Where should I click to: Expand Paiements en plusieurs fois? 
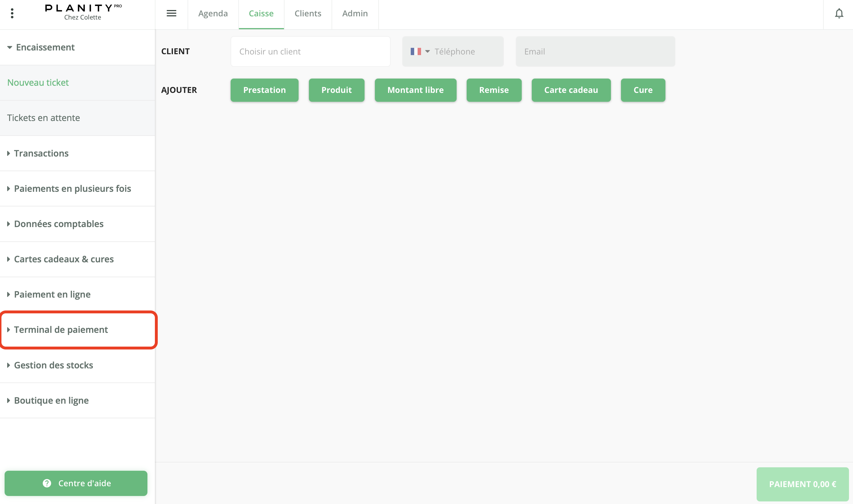pos(72,188)
